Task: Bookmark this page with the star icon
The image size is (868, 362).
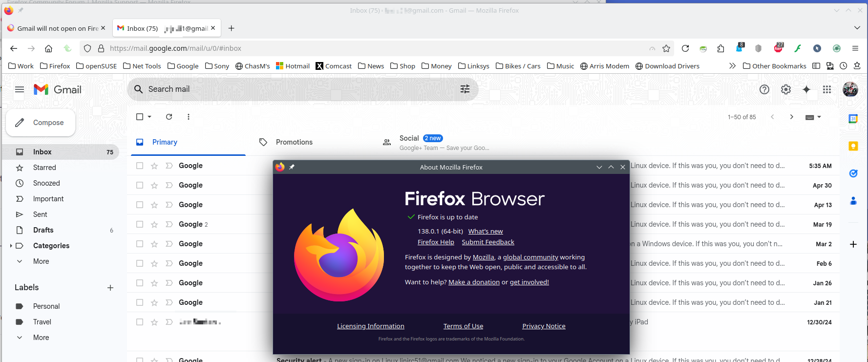Action: click(666, 48)
